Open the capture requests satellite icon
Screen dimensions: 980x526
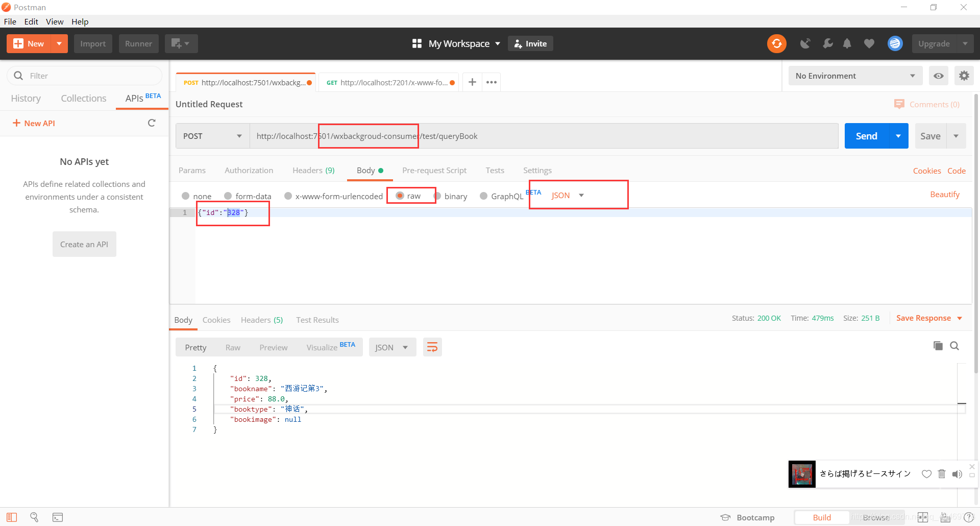(x=805, y=44)
